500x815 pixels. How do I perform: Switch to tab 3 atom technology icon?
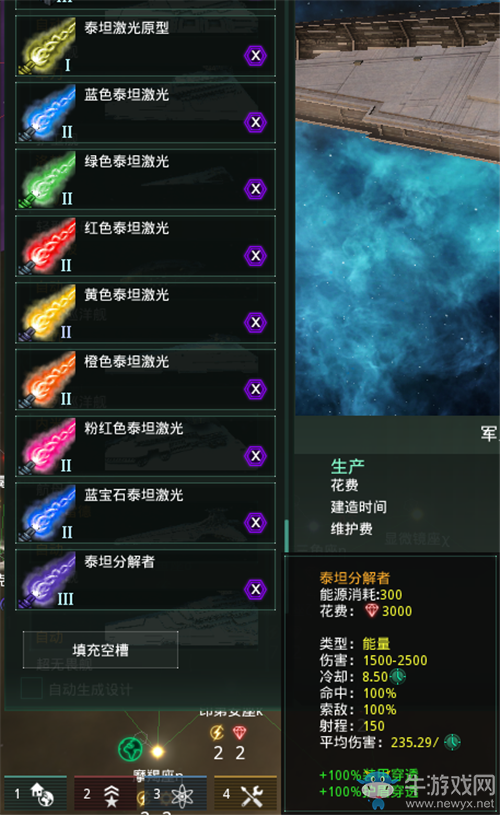point(175,793)
